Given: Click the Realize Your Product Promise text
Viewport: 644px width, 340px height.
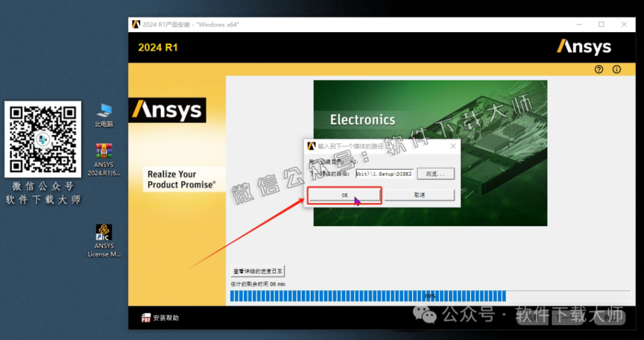Looking at the screenshot, I should point(181,180).
